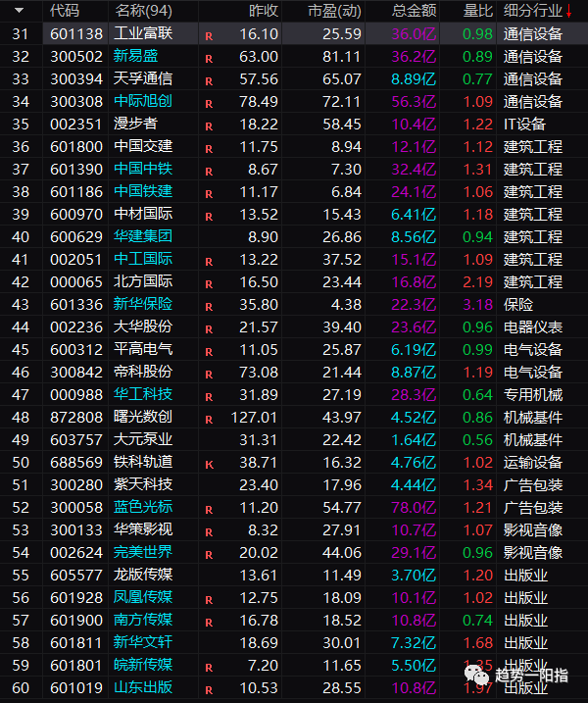Click 专用机械 industry cell
Viewport: 588px width, 703px height.
533,395
